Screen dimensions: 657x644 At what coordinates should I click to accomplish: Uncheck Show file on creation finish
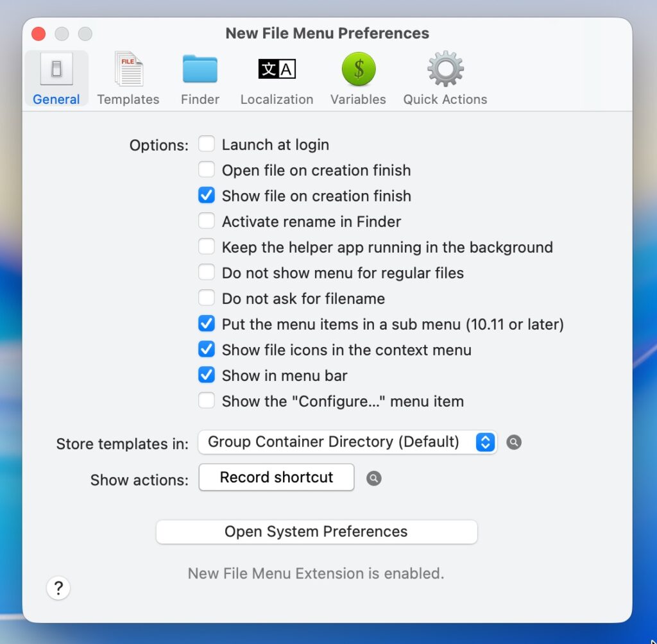(x=207, y=196)
